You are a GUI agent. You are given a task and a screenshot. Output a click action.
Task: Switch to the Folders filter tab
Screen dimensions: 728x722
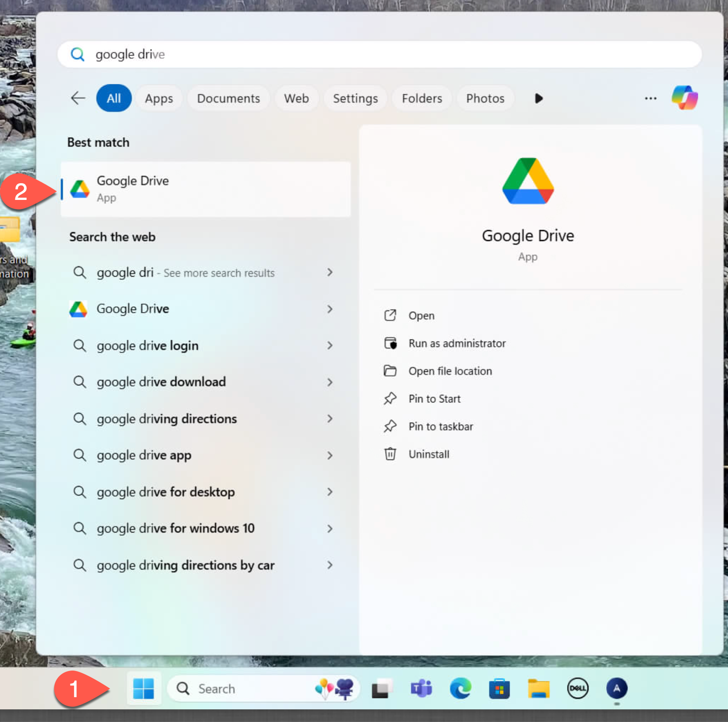[422, 98]
